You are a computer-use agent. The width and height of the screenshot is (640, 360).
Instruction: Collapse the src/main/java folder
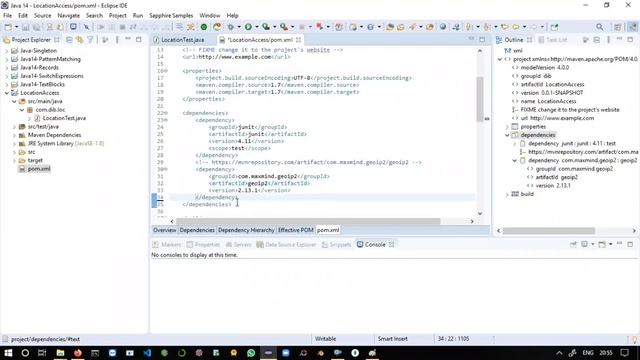(x=14, y=101)
